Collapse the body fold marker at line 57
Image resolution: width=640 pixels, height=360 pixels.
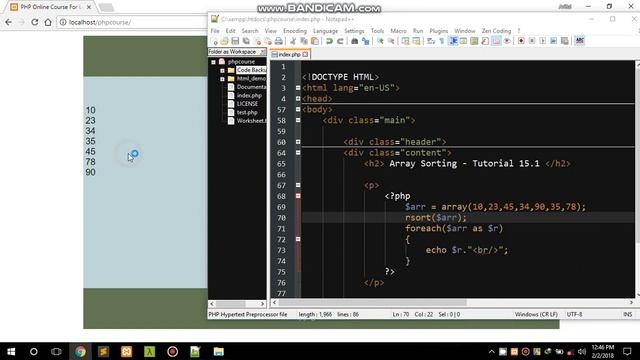[x=298, y=109]
